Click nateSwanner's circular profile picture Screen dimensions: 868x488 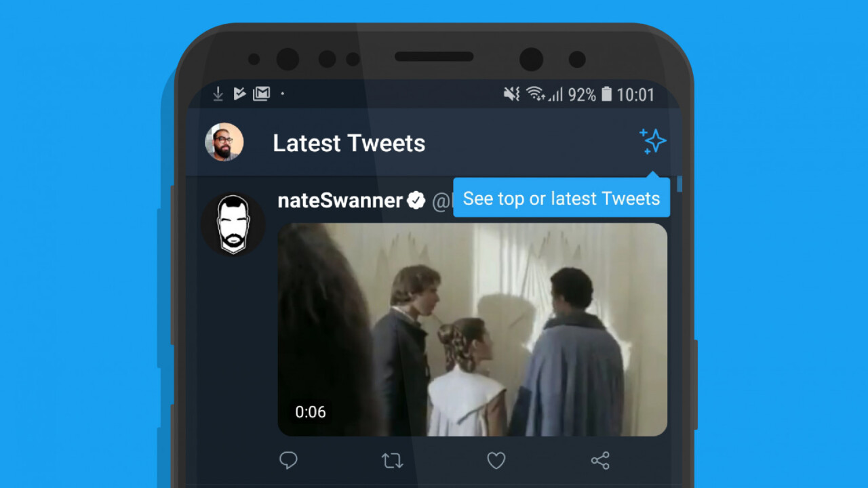click(233, 224)
